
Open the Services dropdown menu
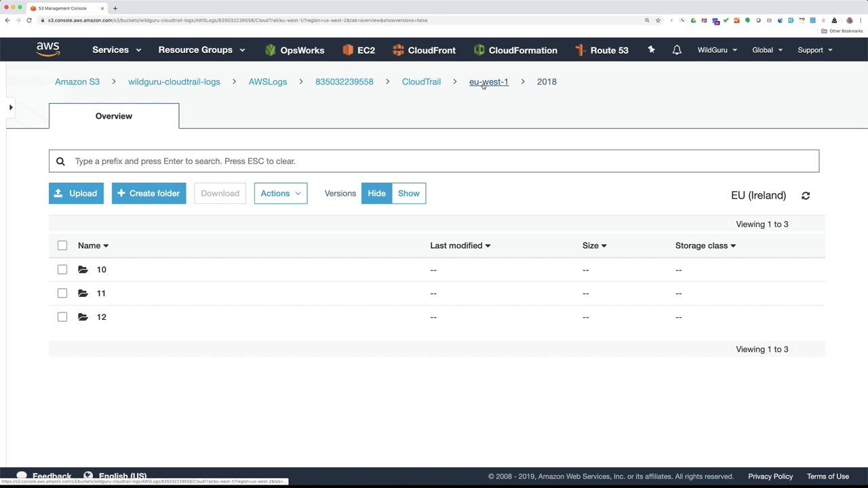pos(117,50)
